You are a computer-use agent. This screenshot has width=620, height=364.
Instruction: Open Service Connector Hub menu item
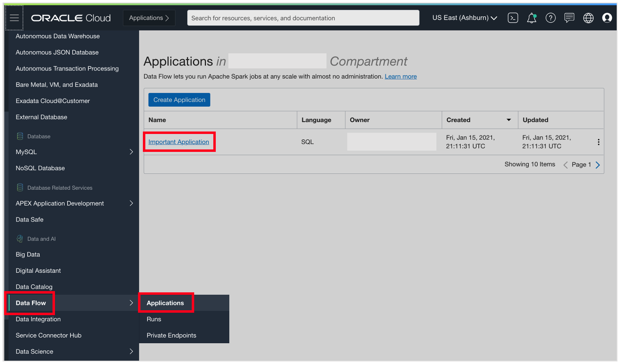[48, 335]
